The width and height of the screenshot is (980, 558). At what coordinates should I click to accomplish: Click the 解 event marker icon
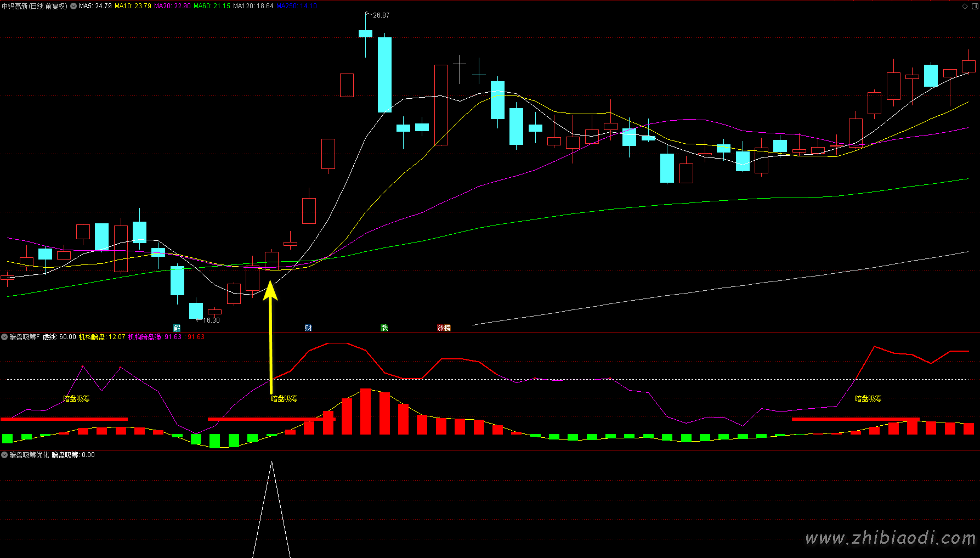click(x=177, y=328)
